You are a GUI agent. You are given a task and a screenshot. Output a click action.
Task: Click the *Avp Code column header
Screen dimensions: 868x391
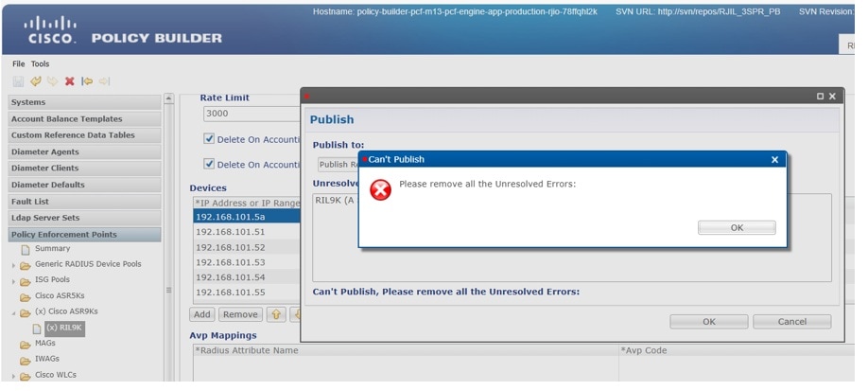[x=737, y=350]
